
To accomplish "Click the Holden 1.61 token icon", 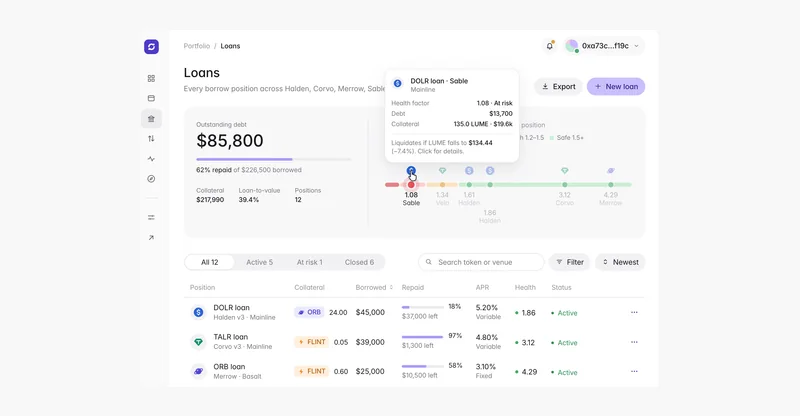I will click(469, 170).
